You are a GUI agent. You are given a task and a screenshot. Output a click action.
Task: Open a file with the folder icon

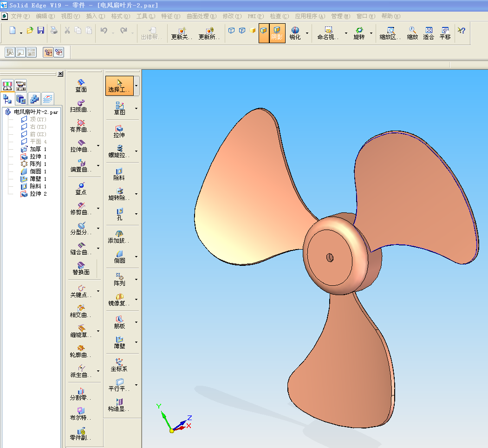pos(30,30)
